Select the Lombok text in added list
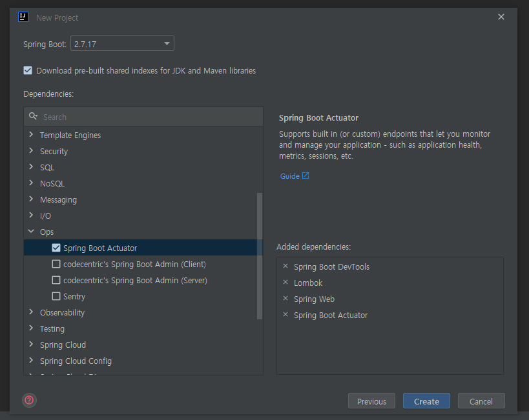Image resolution: width=529 pixels, height=420 pixels. [308, 283]
